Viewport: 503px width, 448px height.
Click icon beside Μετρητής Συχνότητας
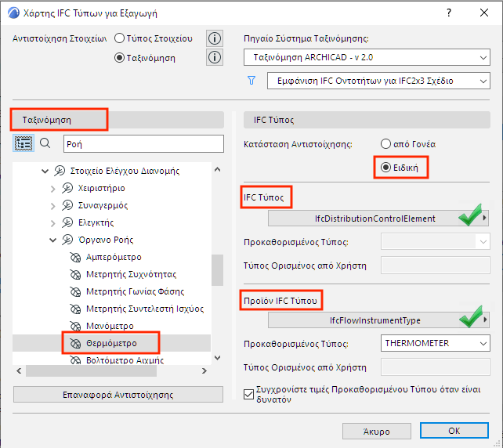75,274
